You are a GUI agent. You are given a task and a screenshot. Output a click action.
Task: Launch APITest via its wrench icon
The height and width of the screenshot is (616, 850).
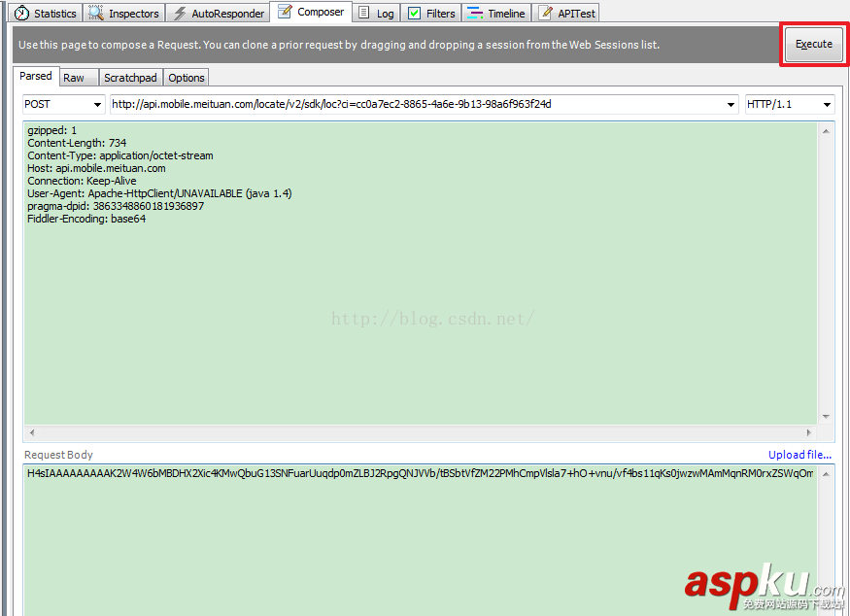(x=546, y=13)
